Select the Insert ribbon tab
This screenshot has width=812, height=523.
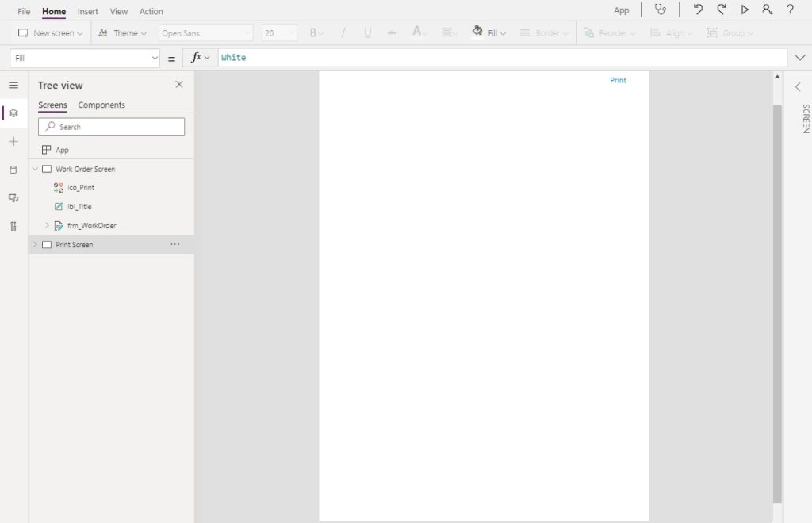point(87,11)
